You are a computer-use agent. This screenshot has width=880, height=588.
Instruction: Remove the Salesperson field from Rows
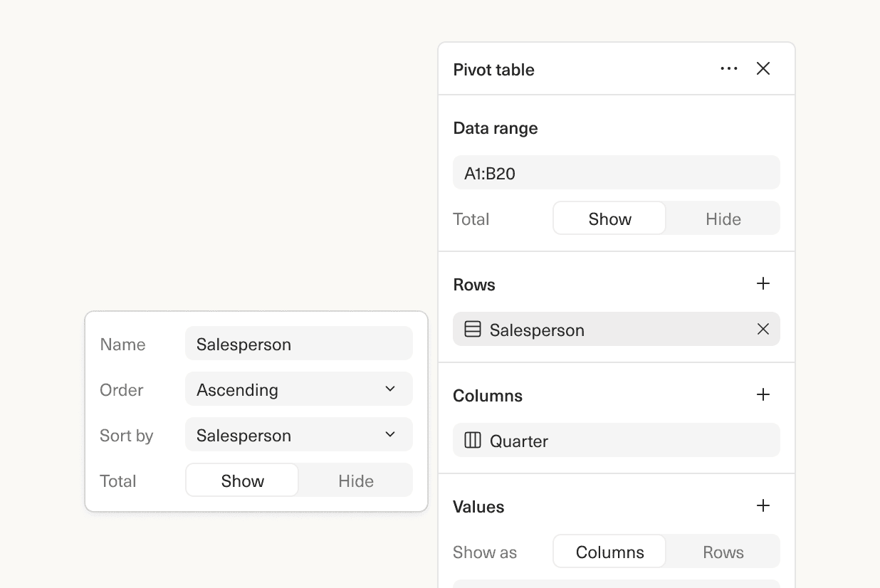(763, 329)
